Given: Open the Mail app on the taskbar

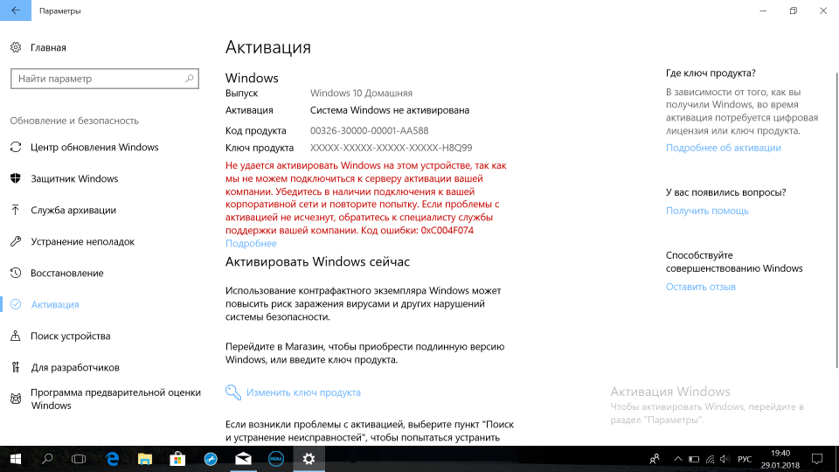Looking at the screenshot, I should coord(243,459).
